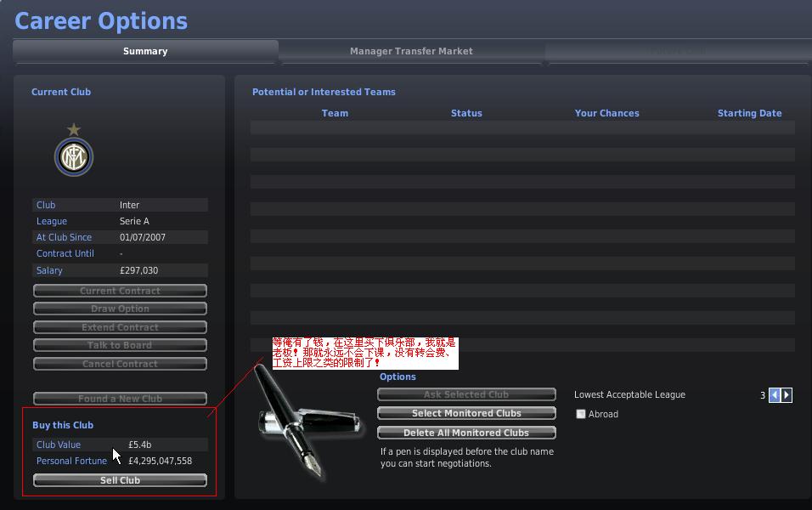Click the Cancel Contract button
The image size is (812, 510).
[x=120, y=364]
